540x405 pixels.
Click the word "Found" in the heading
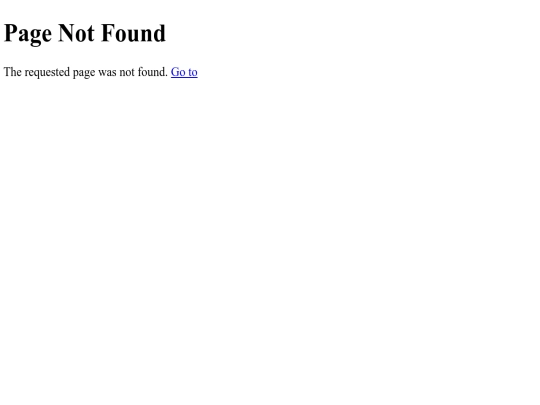[134, 33]
